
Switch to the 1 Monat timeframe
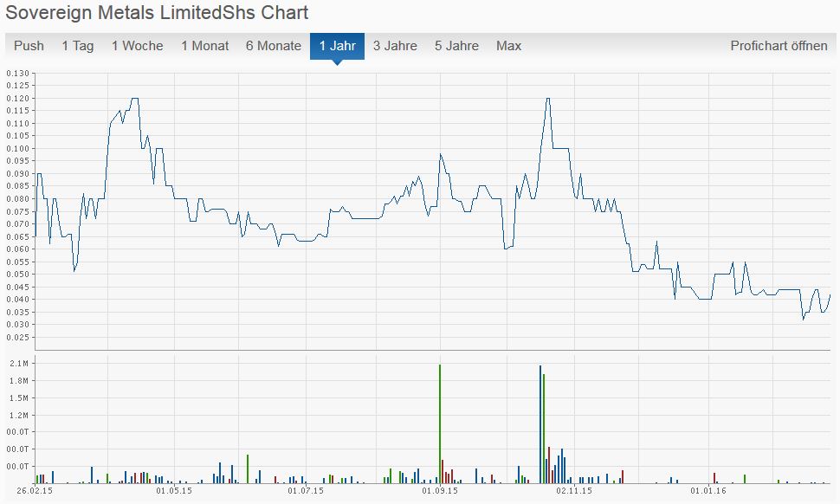click(x=204, y=46)
